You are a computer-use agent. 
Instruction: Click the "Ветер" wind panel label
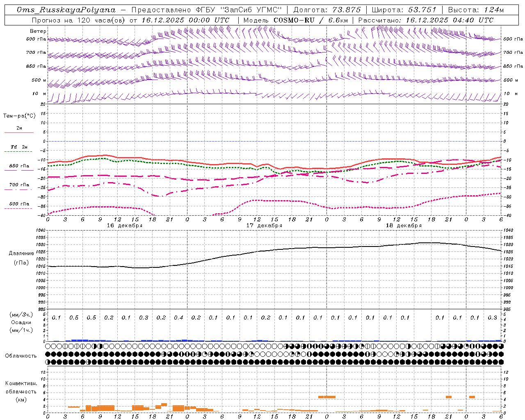click(38, 31)
